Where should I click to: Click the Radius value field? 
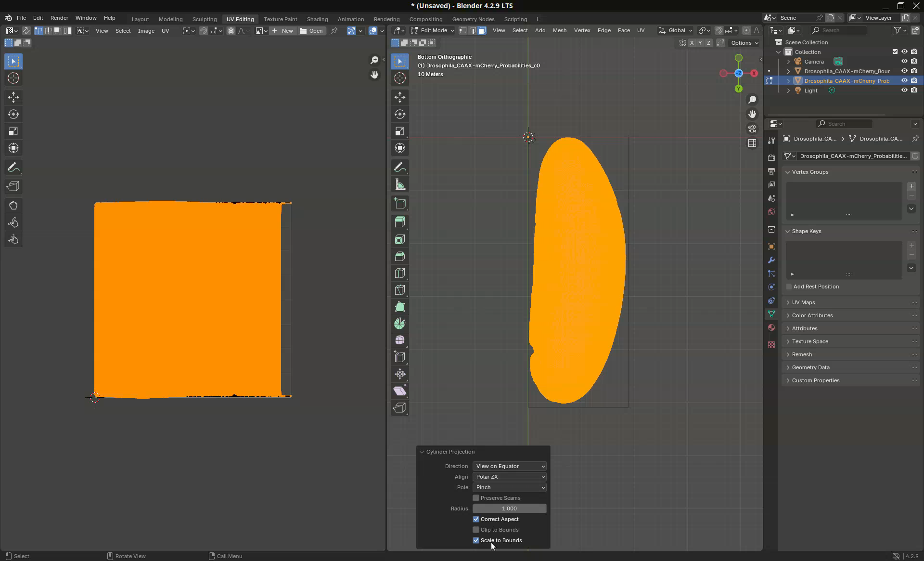coord(509,509)
